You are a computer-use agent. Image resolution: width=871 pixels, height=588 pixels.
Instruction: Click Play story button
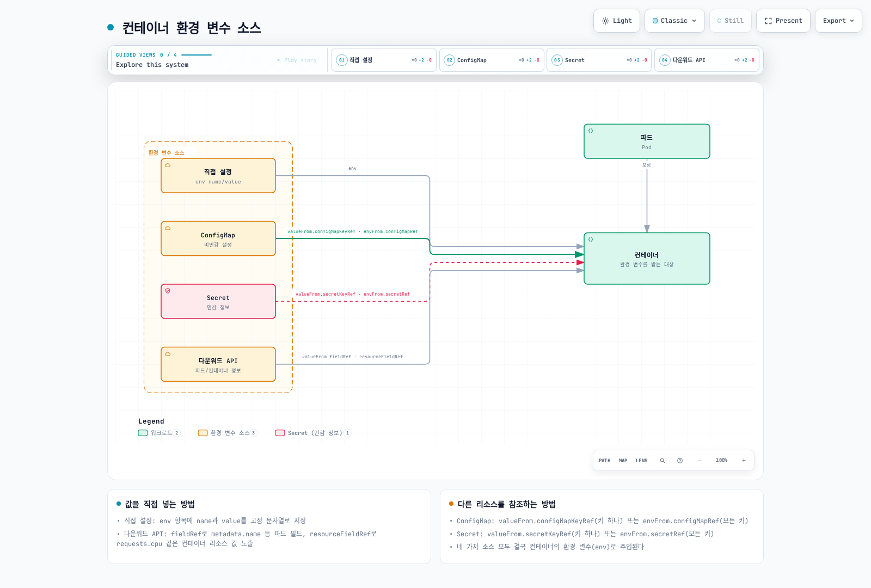pos(297,60)
